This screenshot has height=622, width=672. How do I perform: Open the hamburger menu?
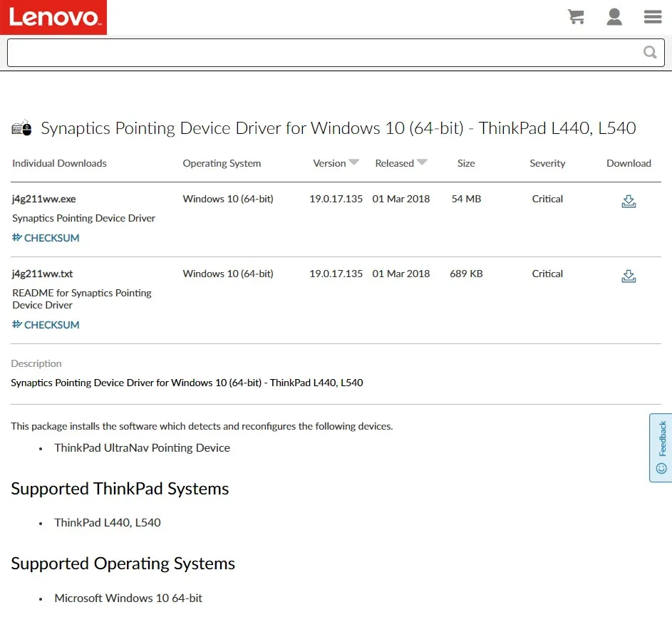pos(653,17)
